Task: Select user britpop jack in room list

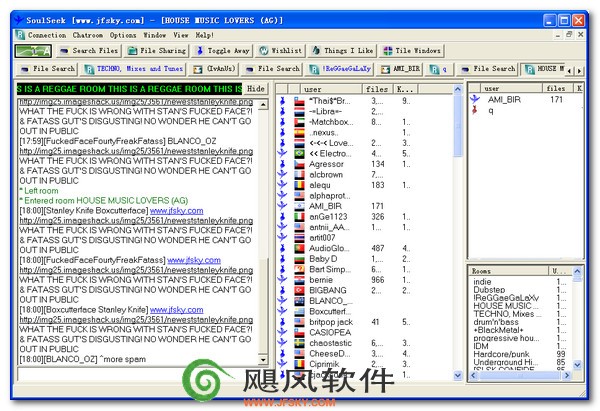Action: click(331, 322)
